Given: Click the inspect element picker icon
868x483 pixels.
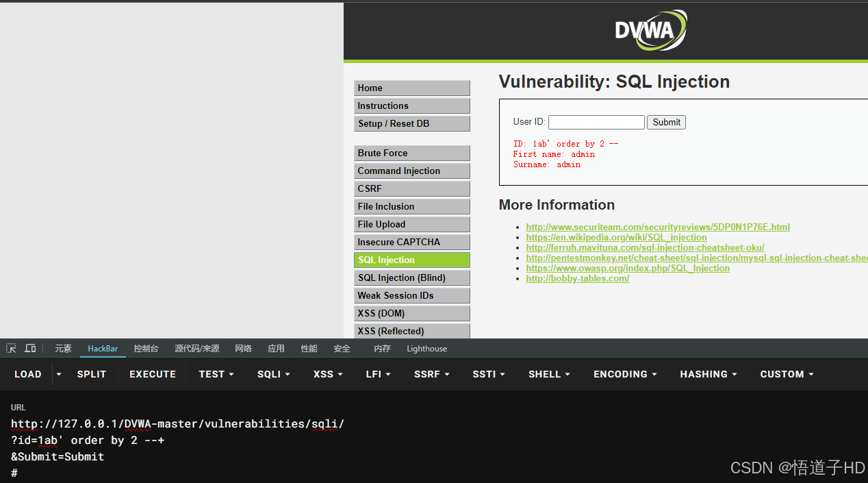Looking at the screenshot, I should (x=11, y=349).
